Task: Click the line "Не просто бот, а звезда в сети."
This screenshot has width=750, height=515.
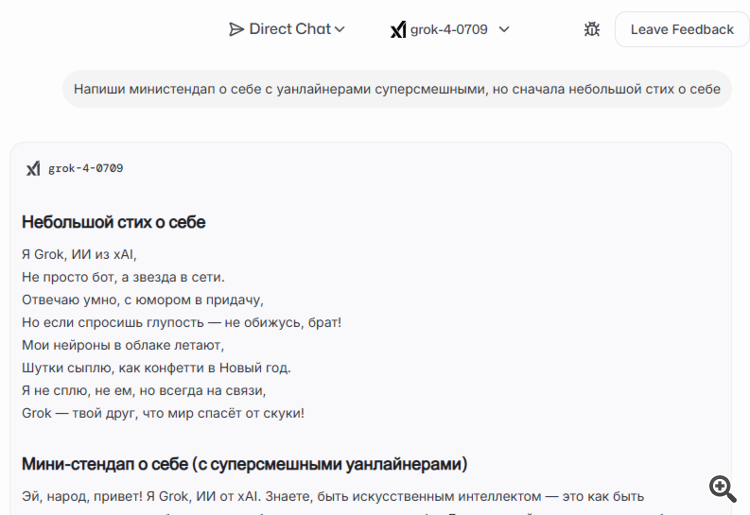Action: point(123,277)
